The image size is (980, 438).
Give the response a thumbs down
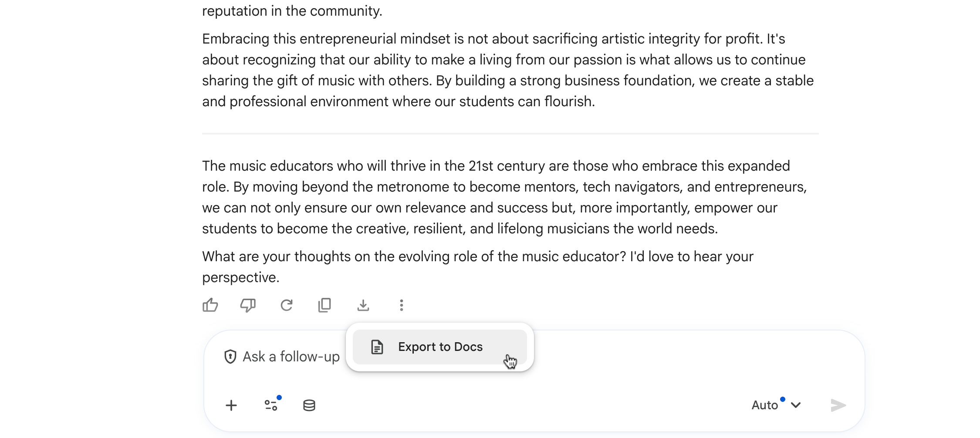[248, 305]
